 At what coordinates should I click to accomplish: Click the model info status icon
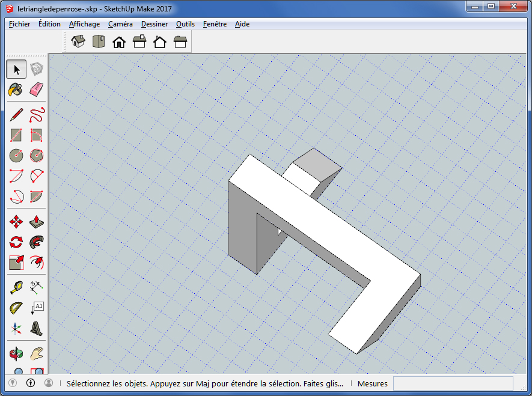[x=31, y=383]
